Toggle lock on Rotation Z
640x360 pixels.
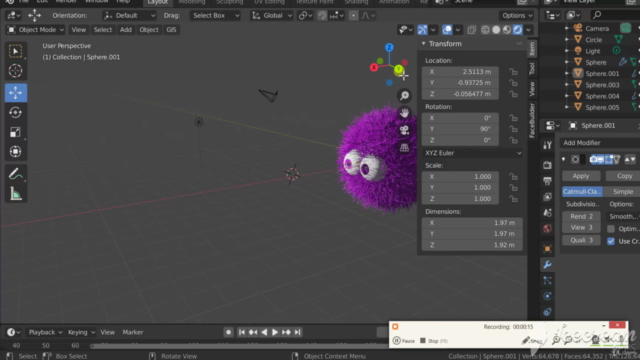(x=513, y=140)
